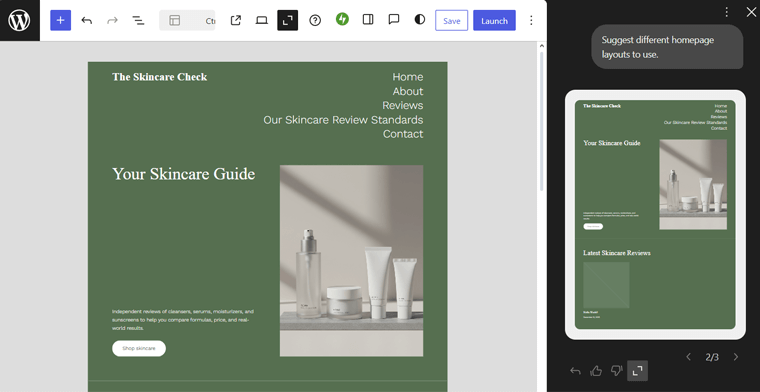
Task: Select the homepage layout preview thumbnail
Action: (x=655, y=215)
